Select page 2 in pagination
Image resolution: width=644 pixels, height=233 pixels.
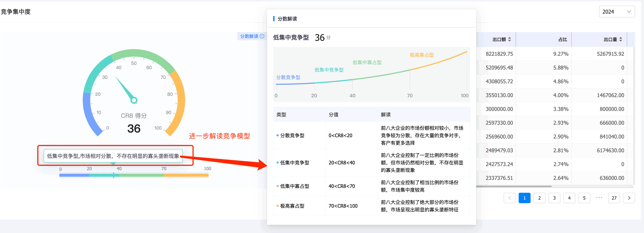(x=539, y=198)
